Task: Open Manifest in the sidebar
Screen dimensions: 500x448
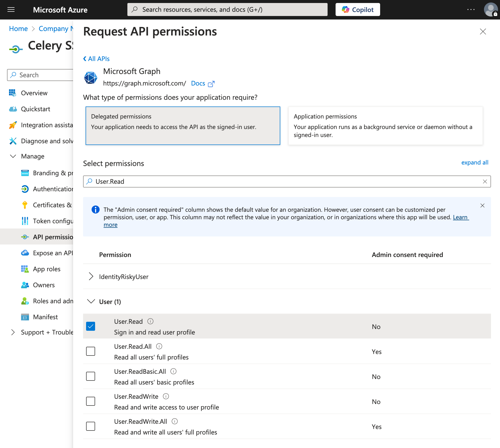Action: click(45, 317)
